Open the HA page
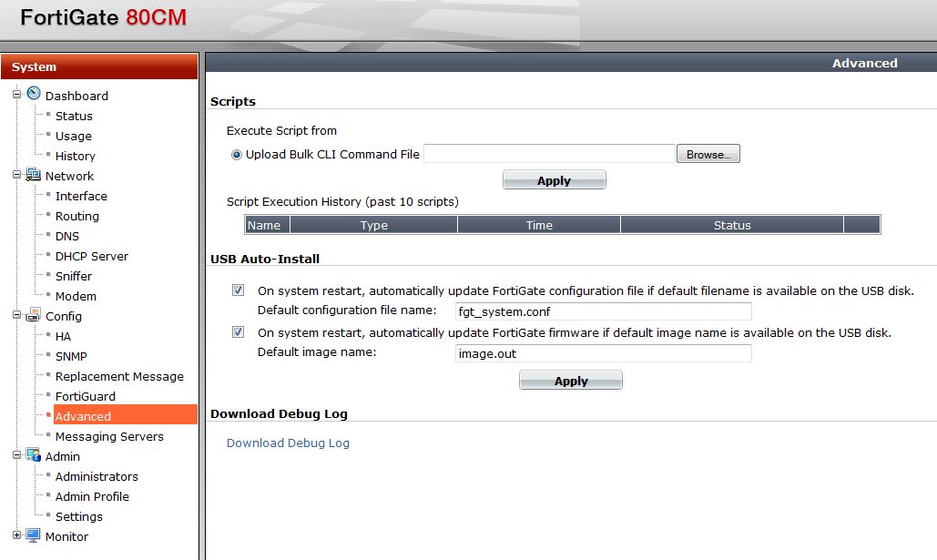The height and width of the screenshot is (560, 937). [x=64, y=337]
